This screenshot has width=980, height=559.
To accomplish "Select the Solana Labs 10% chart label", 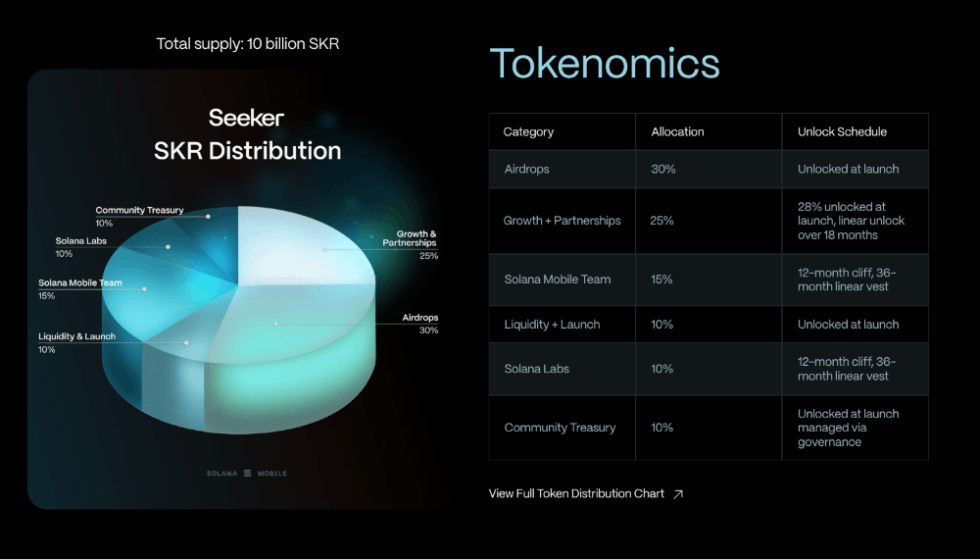I will pos(78,246).
